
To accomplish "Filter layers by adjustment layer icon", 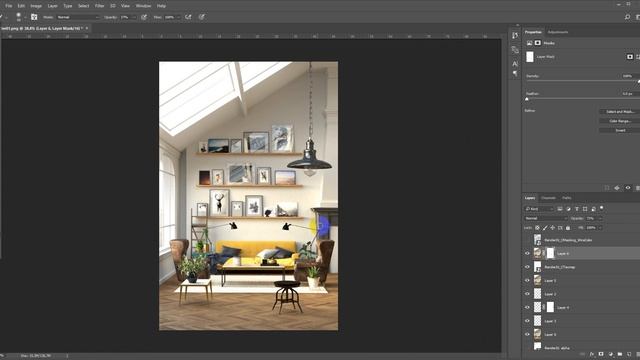I will (x=569, y=209).
